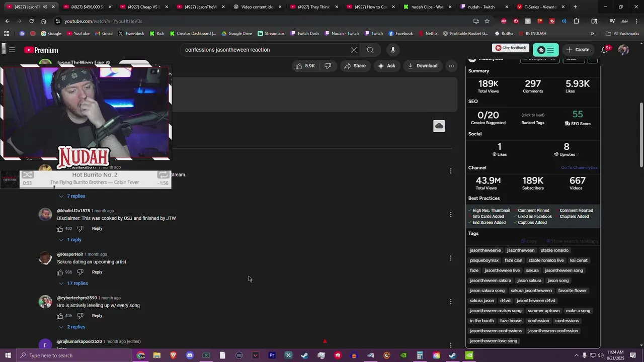
Task: Download the video
Action: (422, 66)
